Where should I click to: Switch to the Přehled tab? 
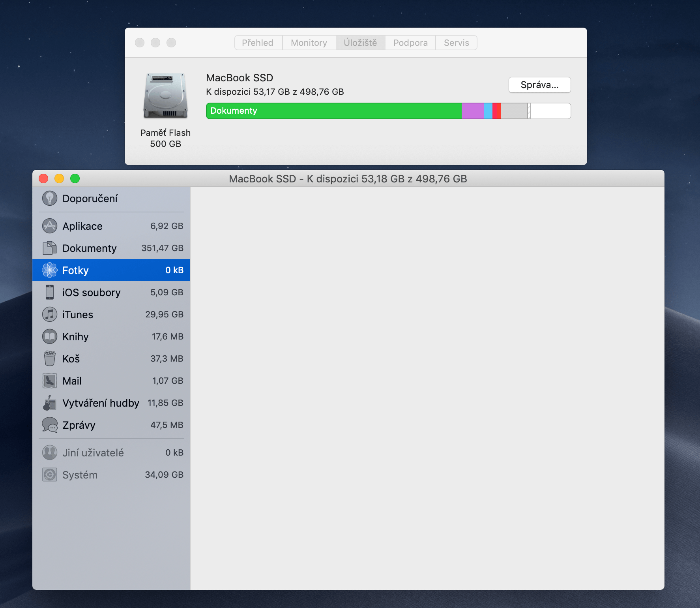tap(258, 43)
